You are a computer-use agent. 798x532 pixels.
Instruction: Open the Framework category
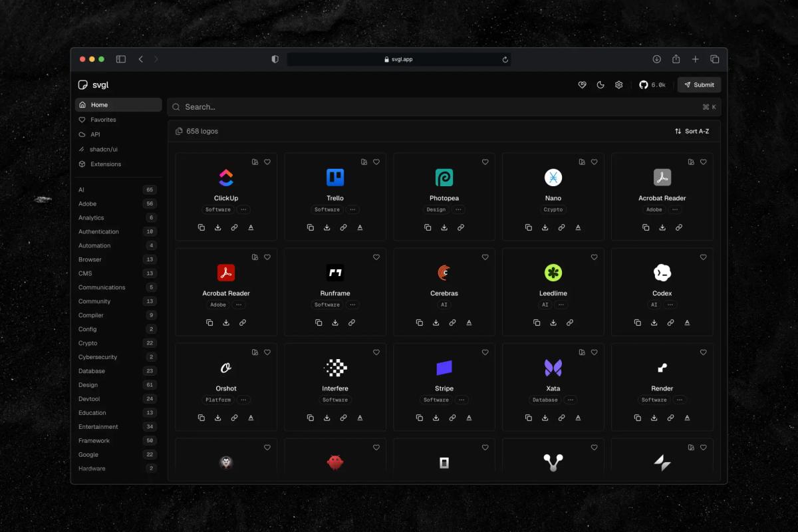click(117, 441)
